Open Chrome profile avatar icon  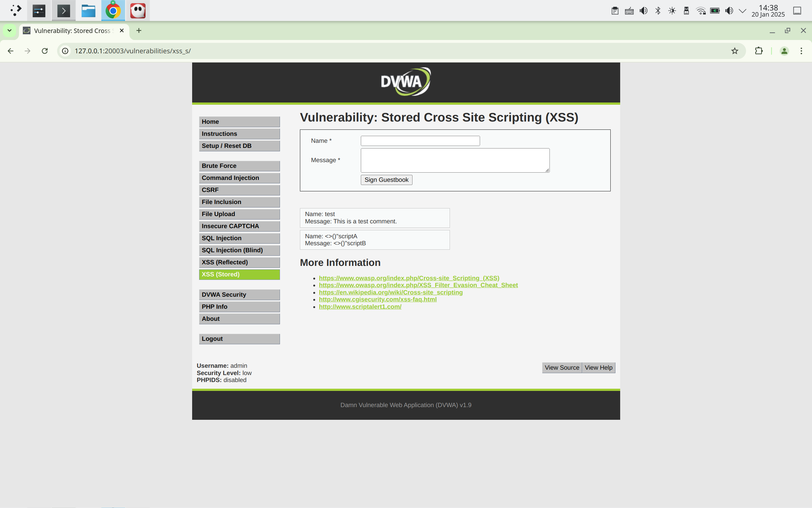click(784, 51)
